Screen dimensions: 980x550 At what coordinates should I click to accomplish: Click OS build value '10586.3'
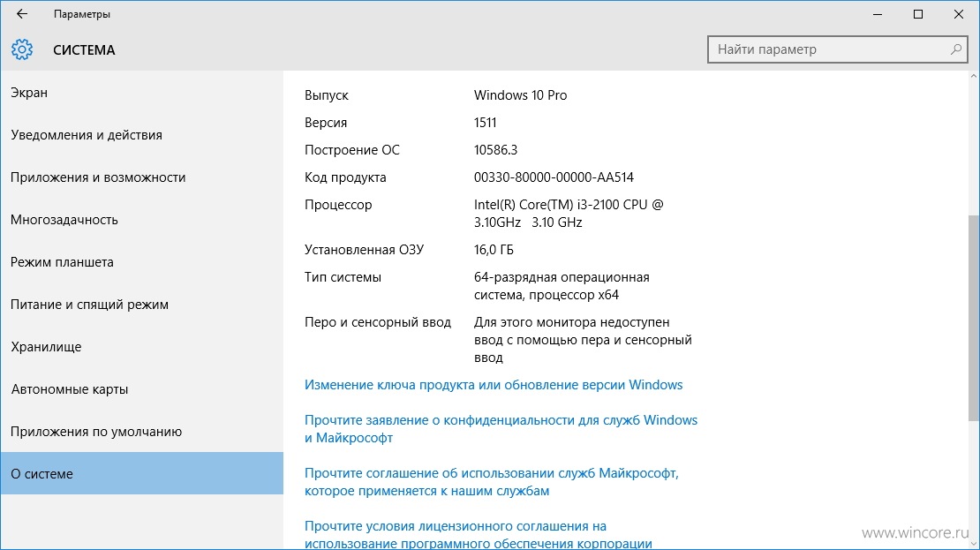495,151
